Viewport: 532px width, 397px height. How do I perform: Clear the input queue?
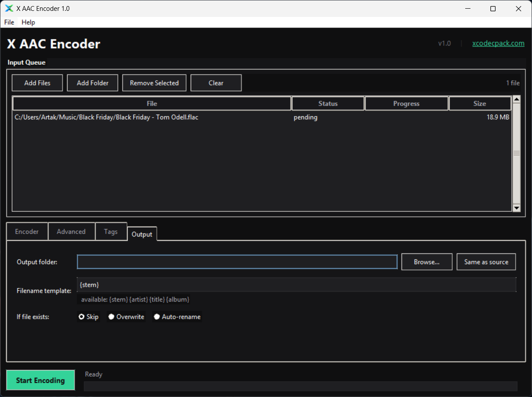[x=216, y=83]
